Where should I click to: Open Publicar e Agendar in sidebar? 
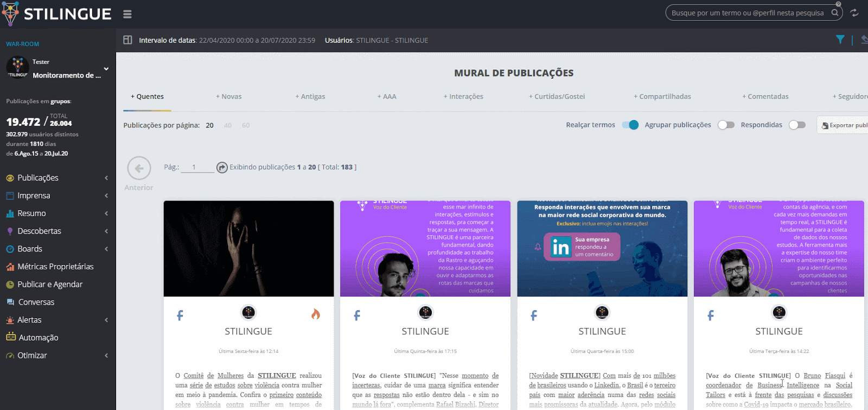click(x=50, y=285)
